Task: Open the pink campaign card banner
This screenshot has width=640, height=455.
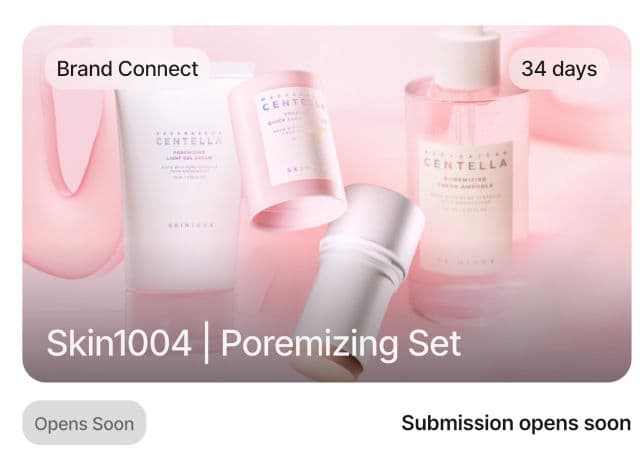Action: tap(327, 204)
